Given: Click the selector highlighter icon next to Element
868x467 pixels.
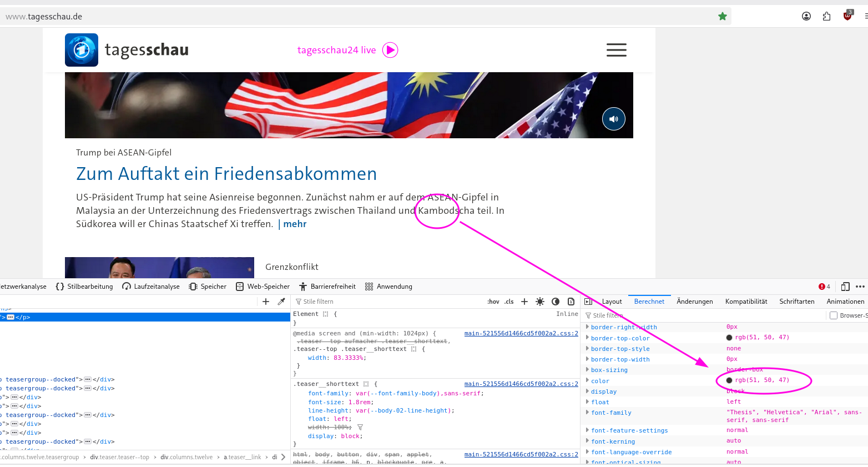Looking at the screenshot, I should (x=326, y=314).
